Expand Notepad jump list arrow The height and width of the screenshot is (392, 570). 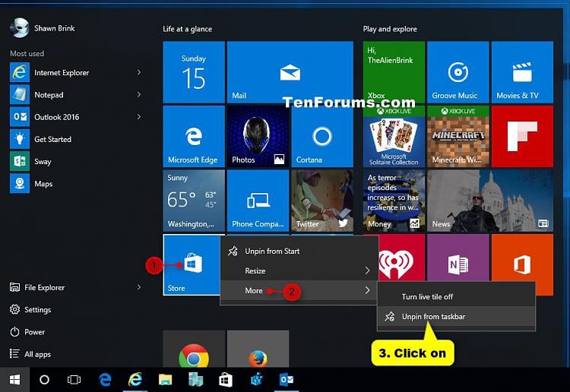139,95
